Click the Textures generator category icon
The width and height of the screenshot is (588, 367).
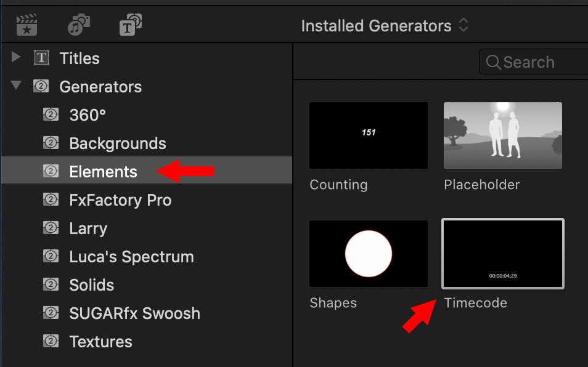point(51,341)
